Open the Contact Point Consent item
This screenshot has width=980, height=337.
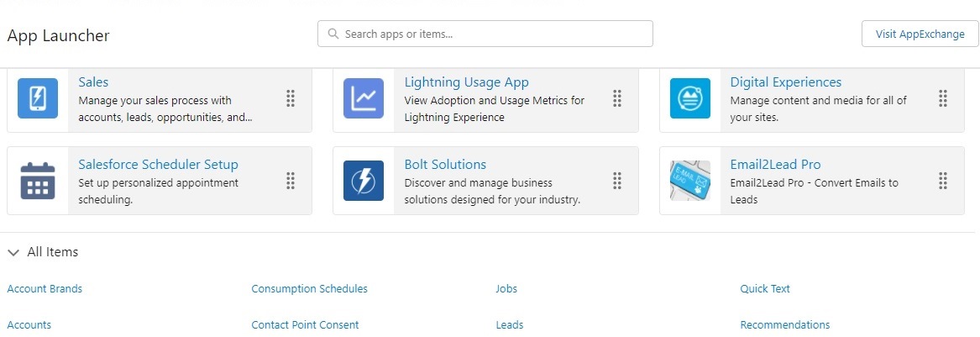tap(305, 325)
